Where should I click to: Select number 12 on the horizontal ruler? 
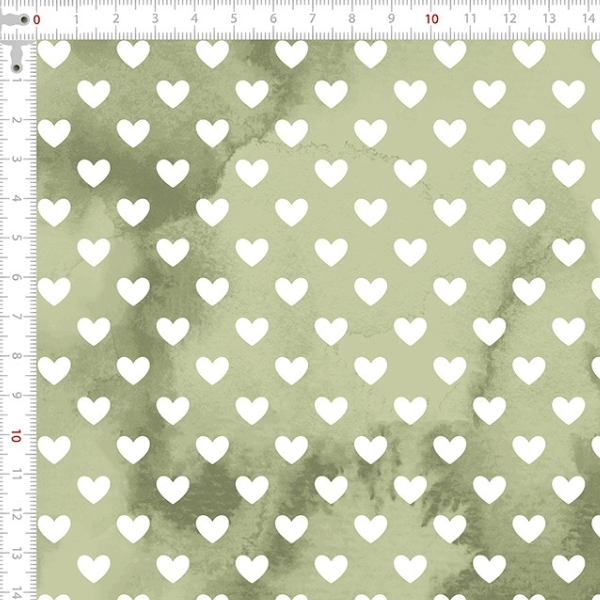coord(510,19)
